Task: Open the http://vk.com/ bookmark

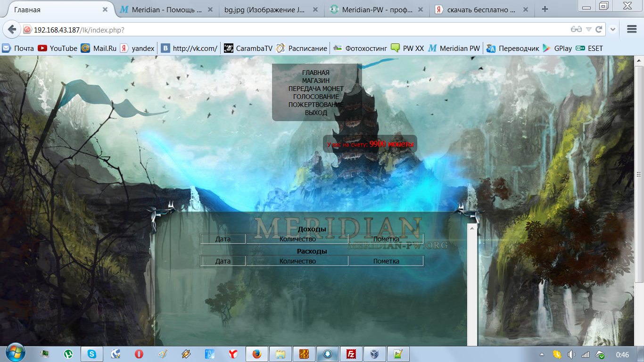Action: tap(189, 48)
